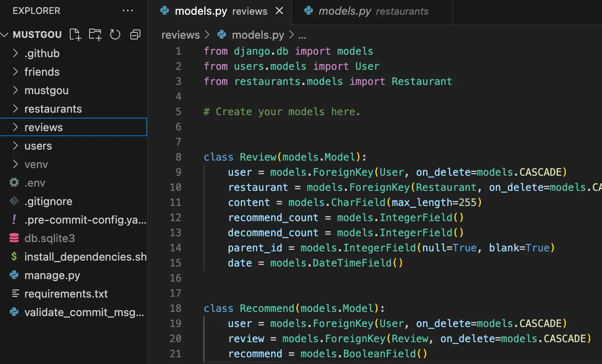Screen dimensions: 602x364
Task: Expand the restaurants folder
Action: pos(53,109)
